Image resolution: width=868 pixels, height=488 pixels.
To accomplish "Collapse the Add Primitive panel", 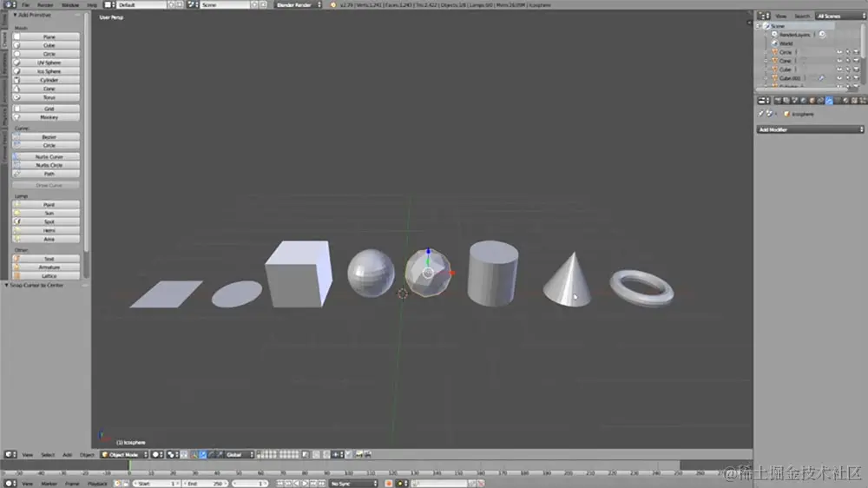I will click(15, 15).
